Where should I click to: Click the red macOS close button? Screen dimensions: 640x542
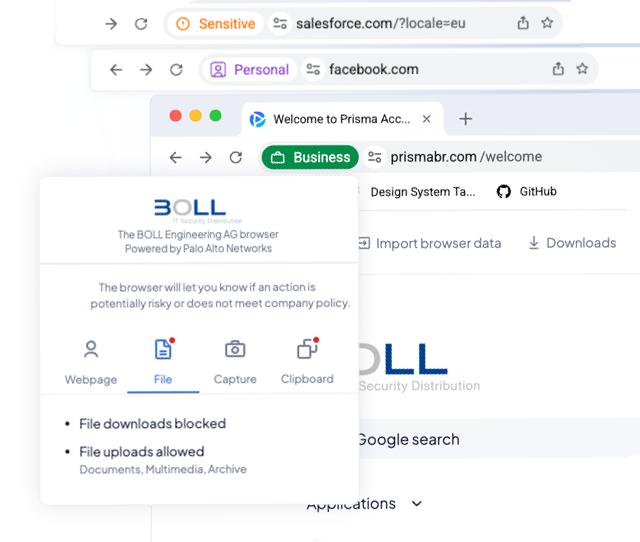point(176,116)
